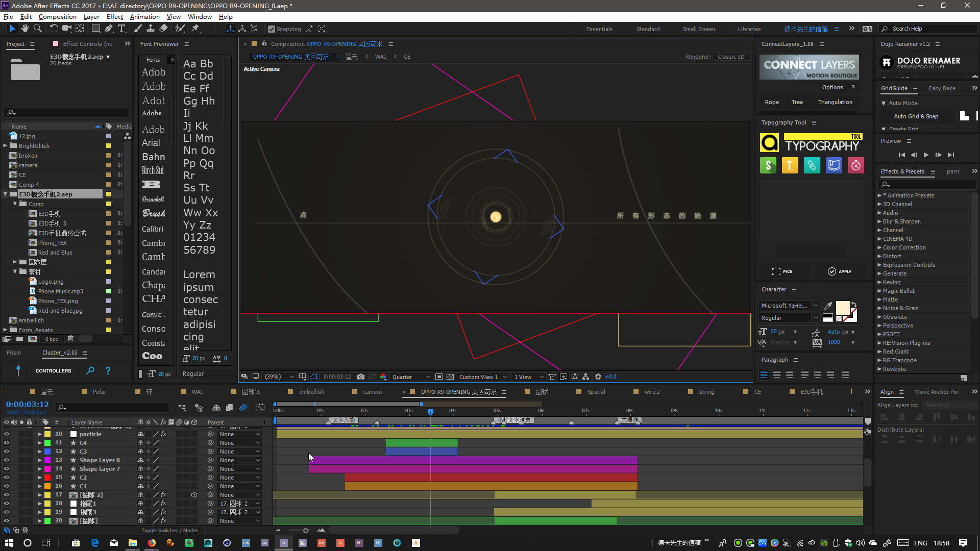Open the Effect menu

114,16
